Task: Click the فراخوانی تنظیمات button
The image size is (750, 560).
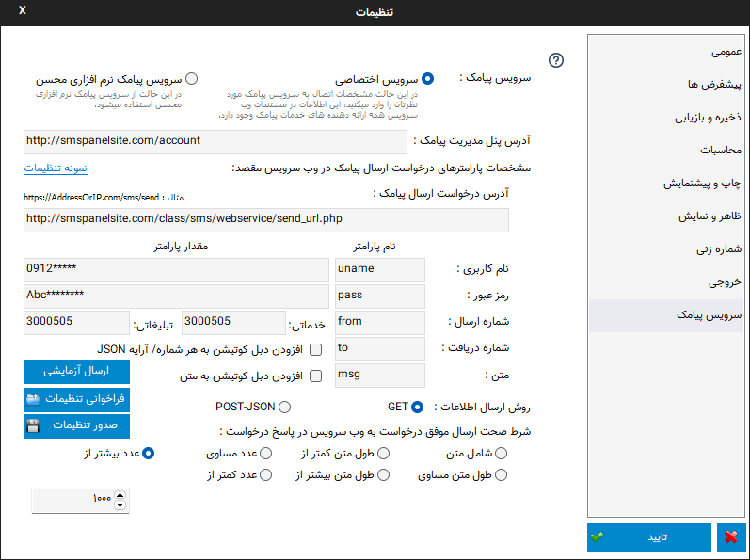Action: (x=76, y=399)
